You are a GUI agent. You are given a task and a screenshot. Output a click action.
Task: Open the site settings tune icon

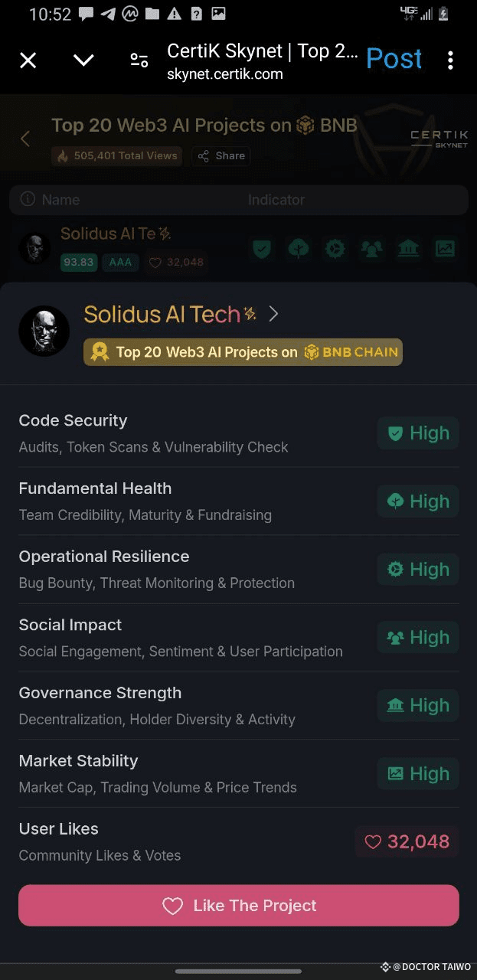(x=139, y=60)
